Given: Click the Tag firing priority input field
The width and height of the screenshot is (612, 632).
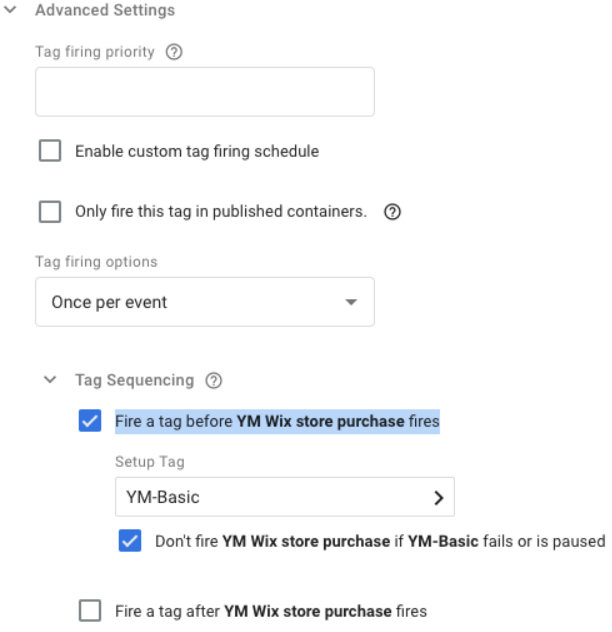Looking at the screenshot, I should [205, 92].
